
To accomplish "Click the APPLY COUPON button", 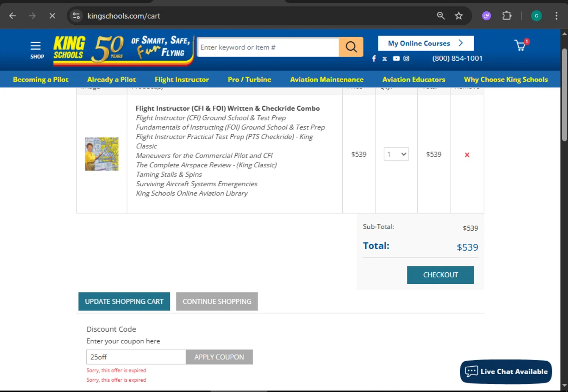I will [219, 357].
